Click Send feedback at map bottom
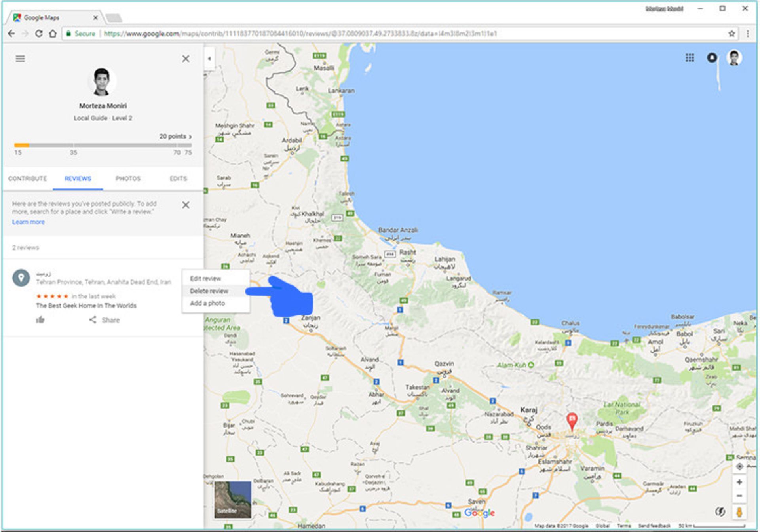The image size is (760, 532). point(654,526)
